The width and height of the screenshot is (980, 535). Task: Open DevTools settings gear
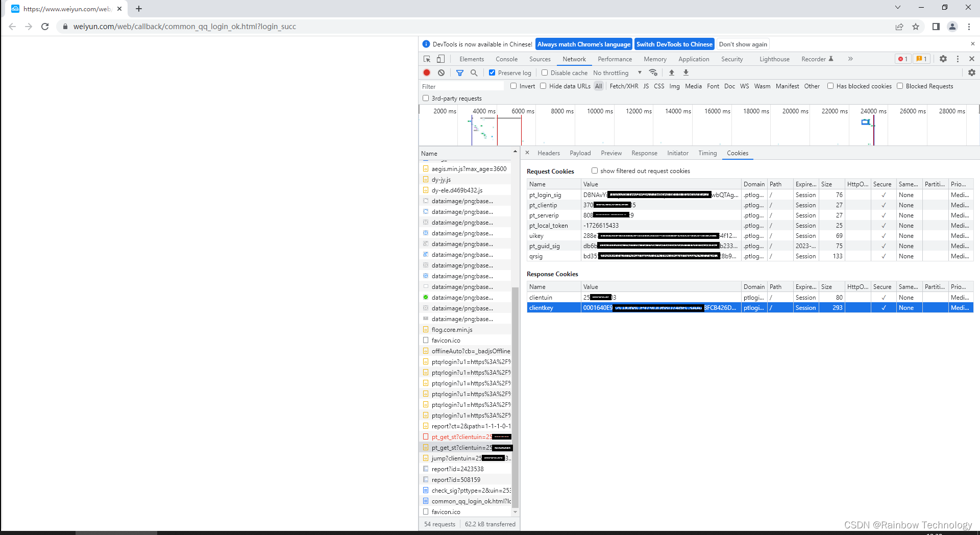(943, 59)
